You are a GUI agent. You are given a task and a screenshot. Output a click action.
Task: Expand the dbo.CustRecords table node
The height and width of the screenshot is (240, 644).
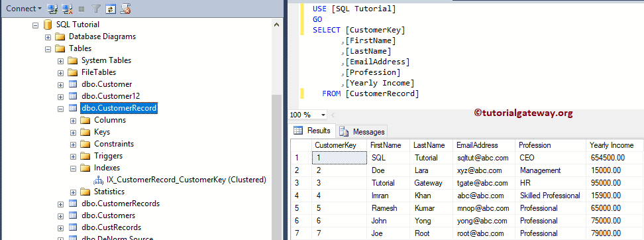[x=61, y=227]
